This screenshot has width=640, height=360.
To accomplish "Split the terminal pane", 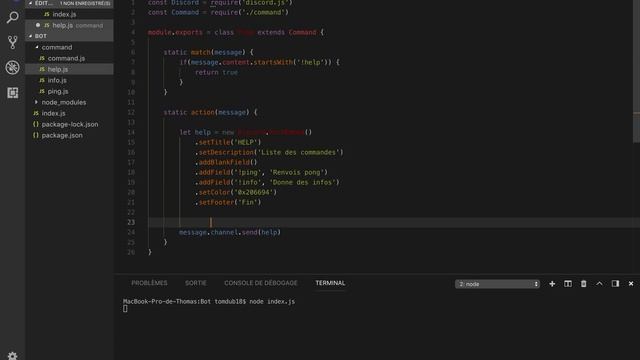I will (568, 284).
